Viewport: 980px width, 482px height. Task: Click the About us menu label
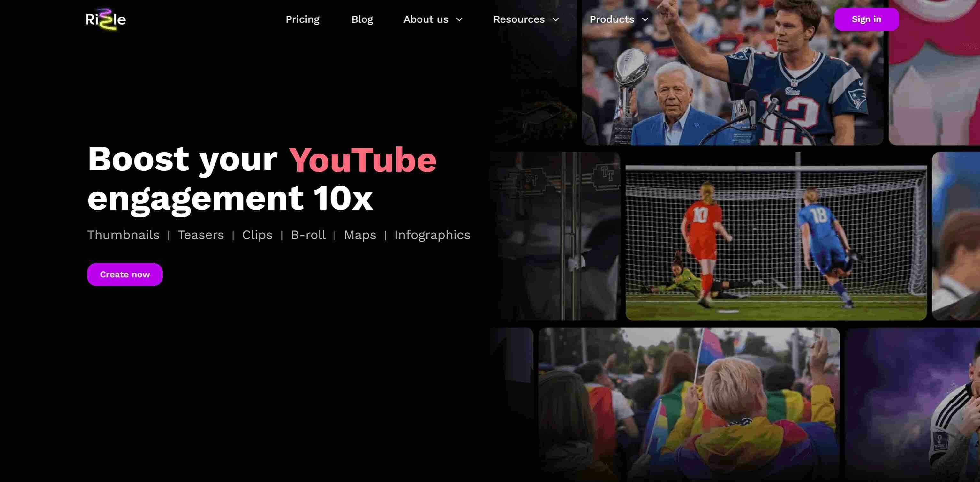coord(426,19)
